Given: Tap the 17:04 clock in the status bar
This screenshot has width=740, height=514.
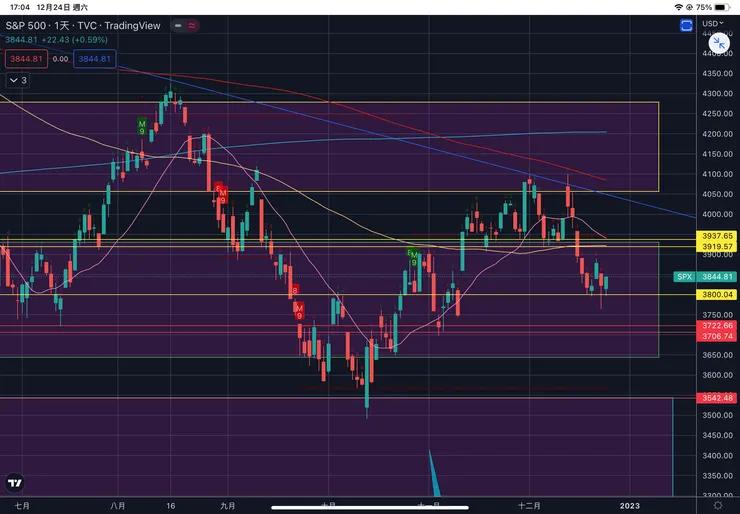Looking at the screenshot, I should [x=20, y=7].
